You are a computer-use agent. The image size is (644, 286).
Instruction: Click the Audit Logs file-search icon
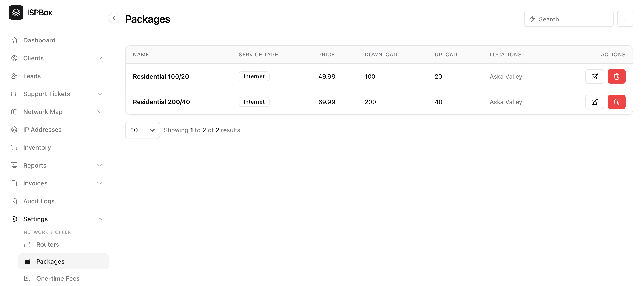[14, 201]
